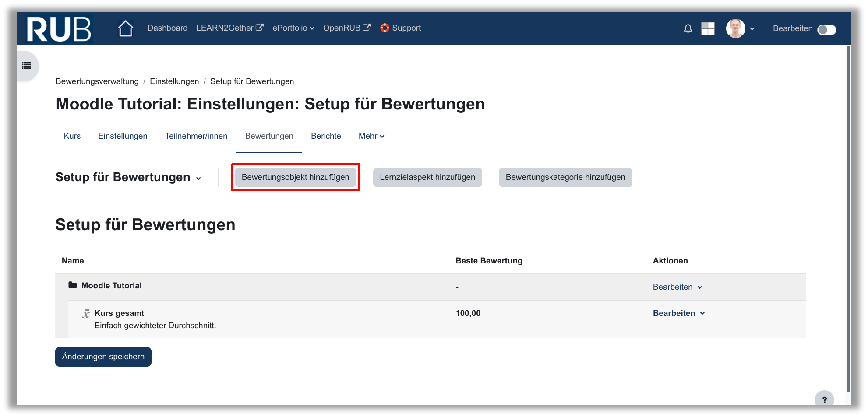Screen dimensions: 868x417
Task: Open the grid apps icon
Action: click(707, 28)
